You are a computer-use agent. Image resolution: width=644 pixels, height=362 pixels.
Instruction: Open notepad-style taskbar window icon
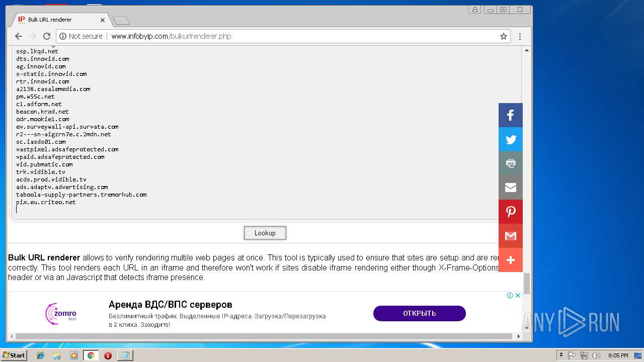[124, 355]
